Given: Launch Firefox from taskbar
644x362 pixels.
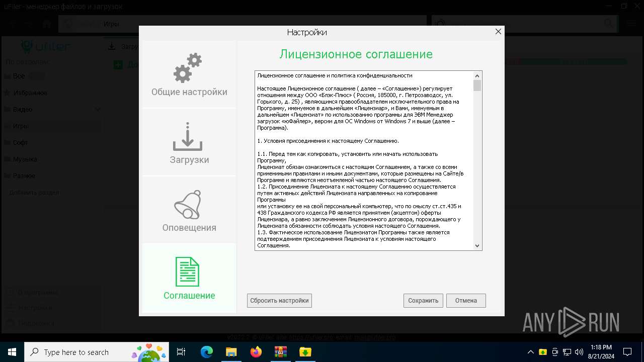Looking at the screenshot, I should [256, 352].
